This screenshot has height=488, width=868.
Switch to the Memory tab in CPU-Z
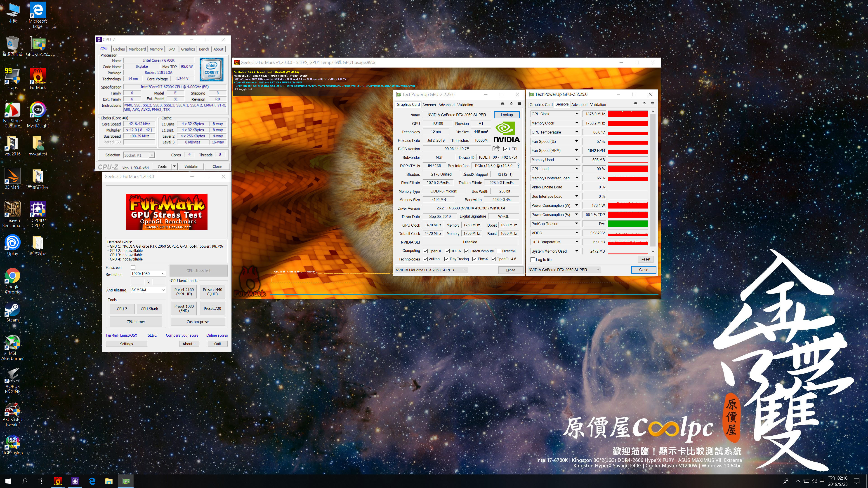coord(156,49)
